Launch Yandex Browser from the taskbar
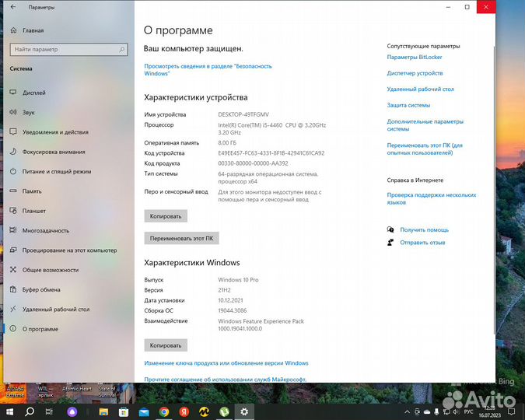 point(184,411)
